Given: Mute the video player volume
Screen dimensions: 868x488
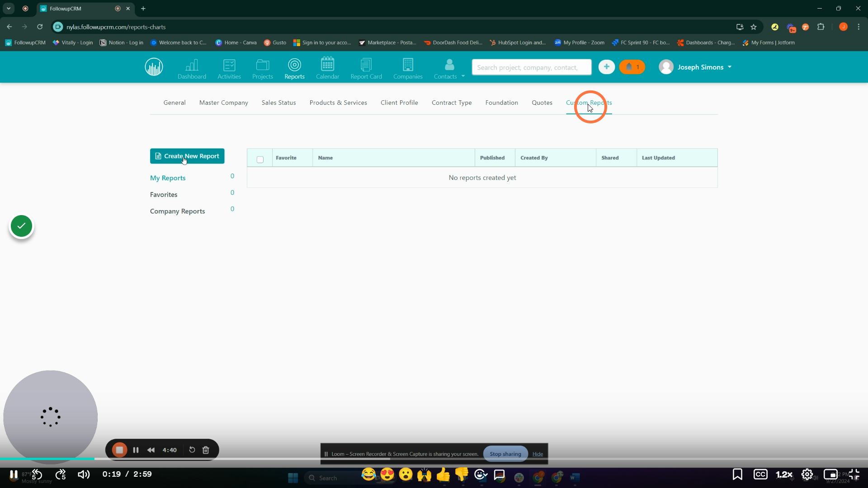Looking at the screenshot, I should [84, 474].
